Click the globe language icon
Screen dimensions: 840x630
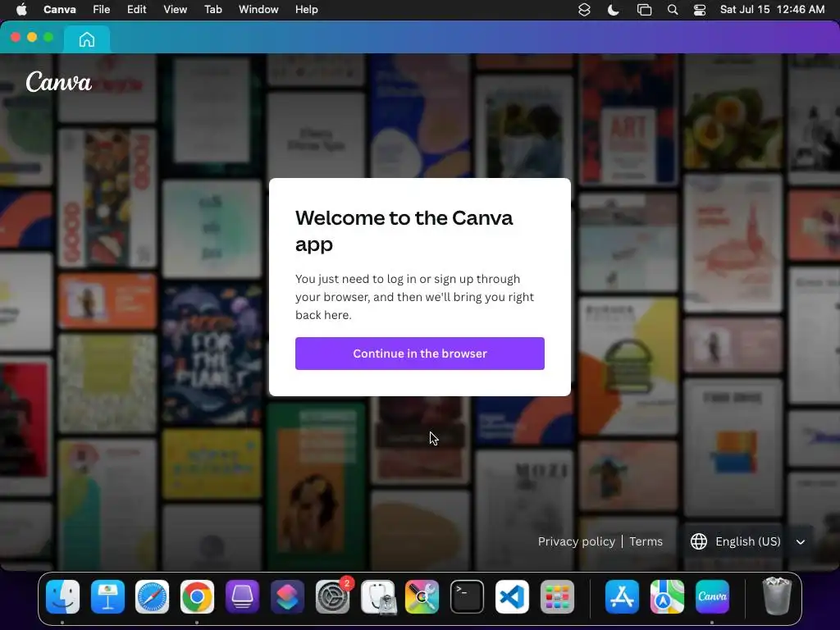699,541
